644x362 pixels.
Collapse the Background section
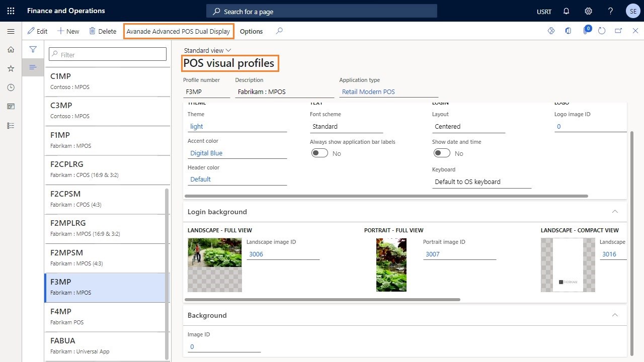pos(615,315)
